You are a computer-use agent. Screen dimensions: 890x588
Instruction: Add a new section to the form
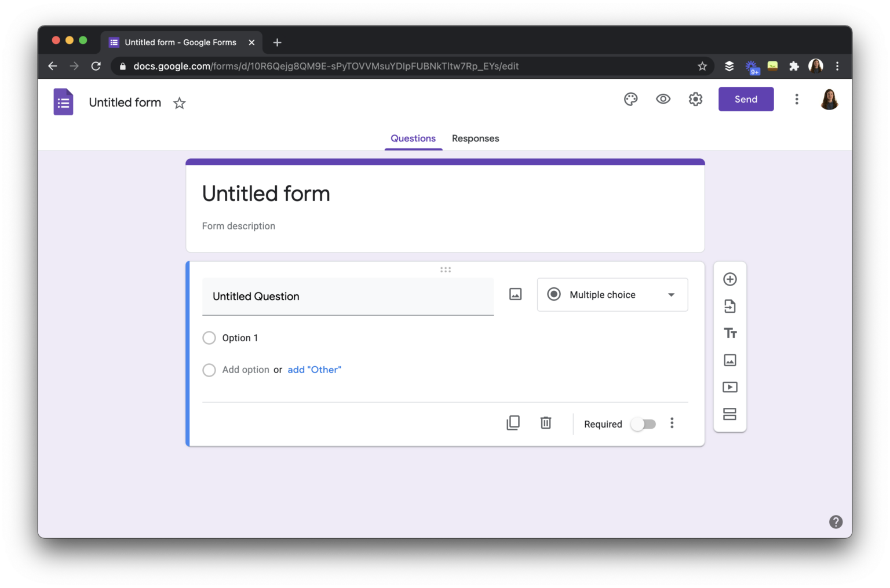(729, 414)
